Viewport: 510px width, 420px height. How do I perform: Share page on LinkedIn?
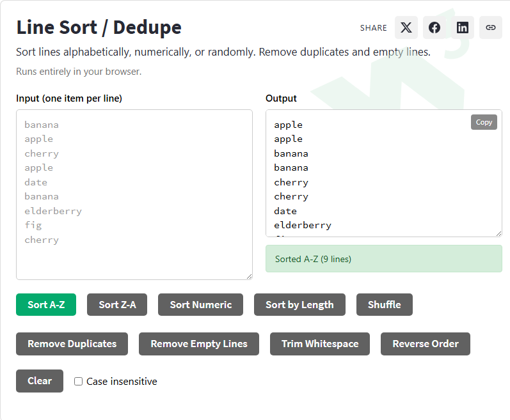tap(462, 27)
